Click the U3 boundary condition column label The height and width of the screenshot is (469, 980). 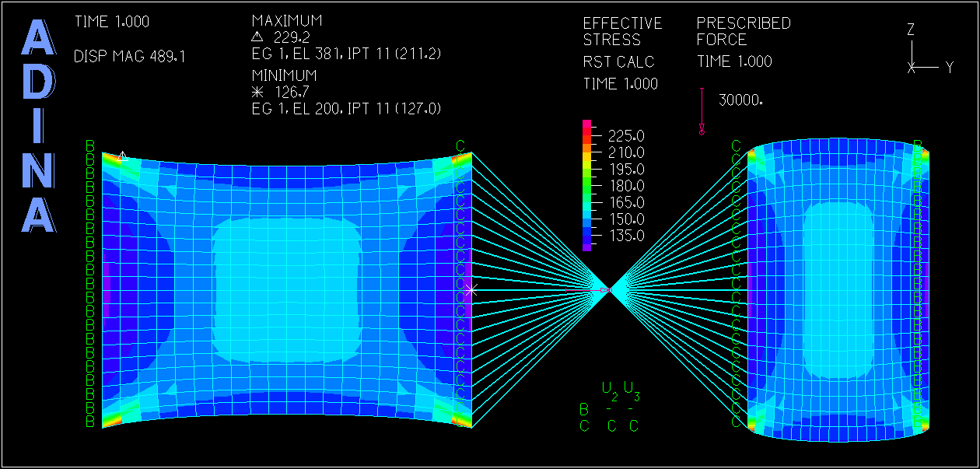click(632, 389)
